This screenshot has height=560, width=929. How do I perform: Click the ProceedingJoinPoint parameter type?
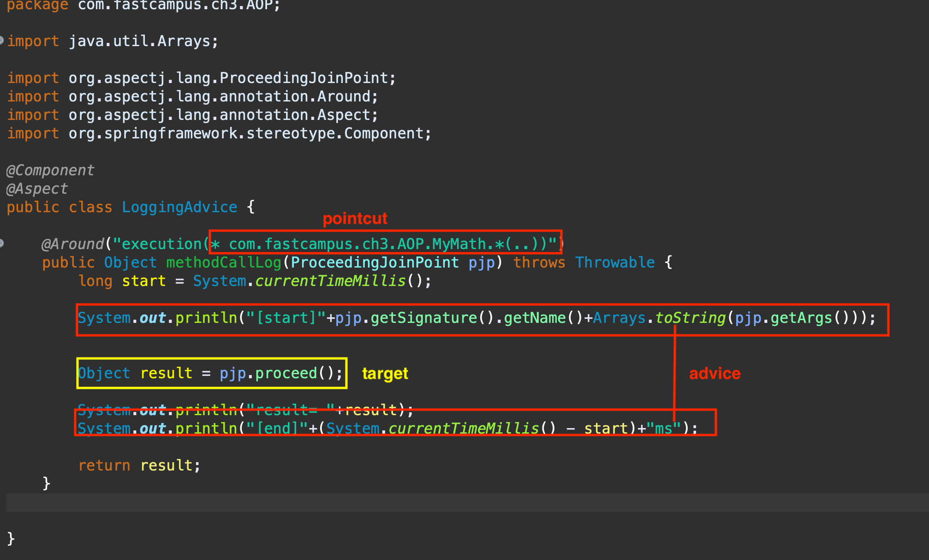(x=375, y=262)
